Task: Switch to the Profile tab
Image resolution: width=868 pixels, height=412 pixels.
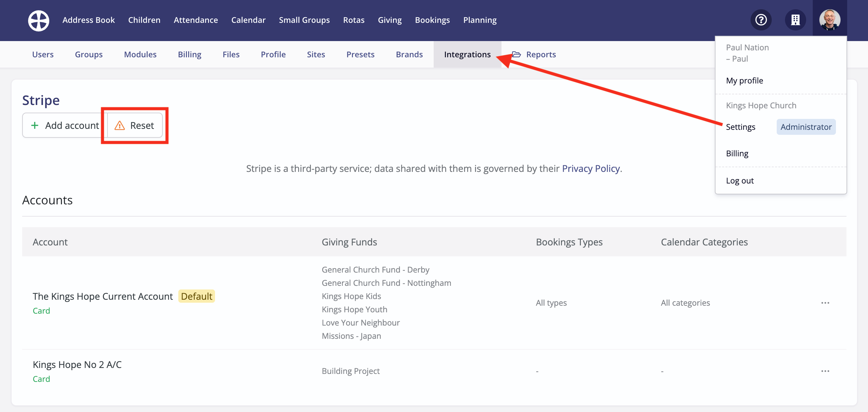Action: pyautogui.click(x=273, y=54)
